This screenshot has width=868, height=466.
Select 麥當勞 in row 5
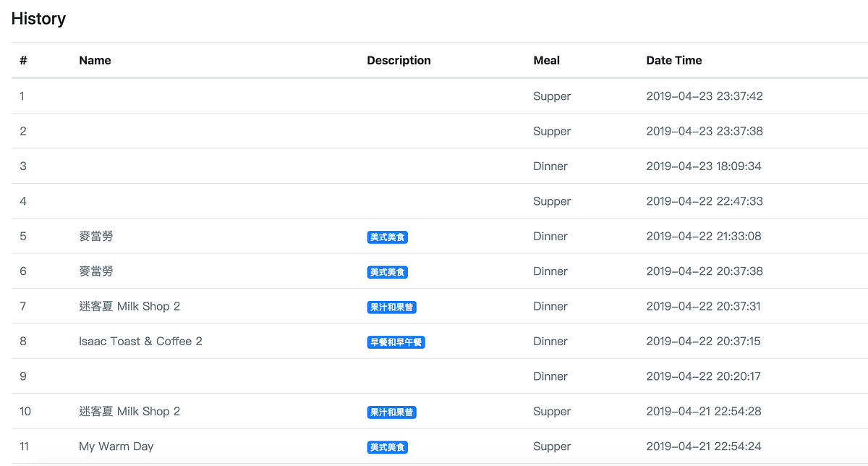click(x=95, y=236)
